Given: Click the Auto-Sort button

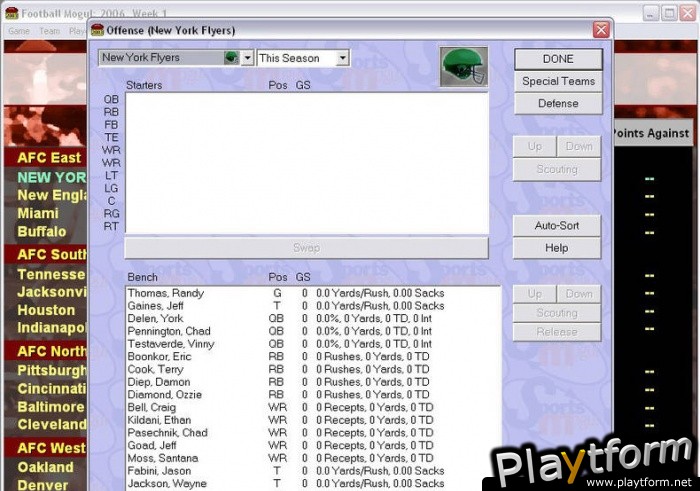Looking at the screenshot, I should click(x=557, y=226).
